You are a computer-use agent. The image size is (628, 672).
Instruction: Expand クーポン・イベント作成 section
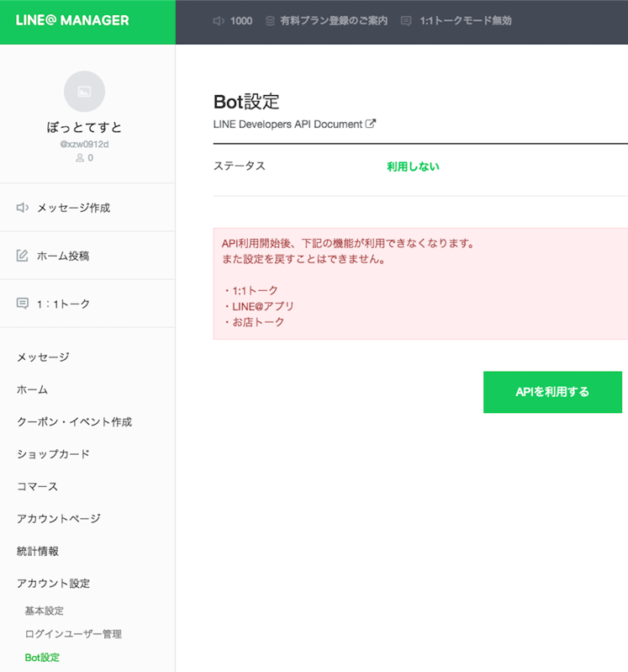(x=75, y=421)
